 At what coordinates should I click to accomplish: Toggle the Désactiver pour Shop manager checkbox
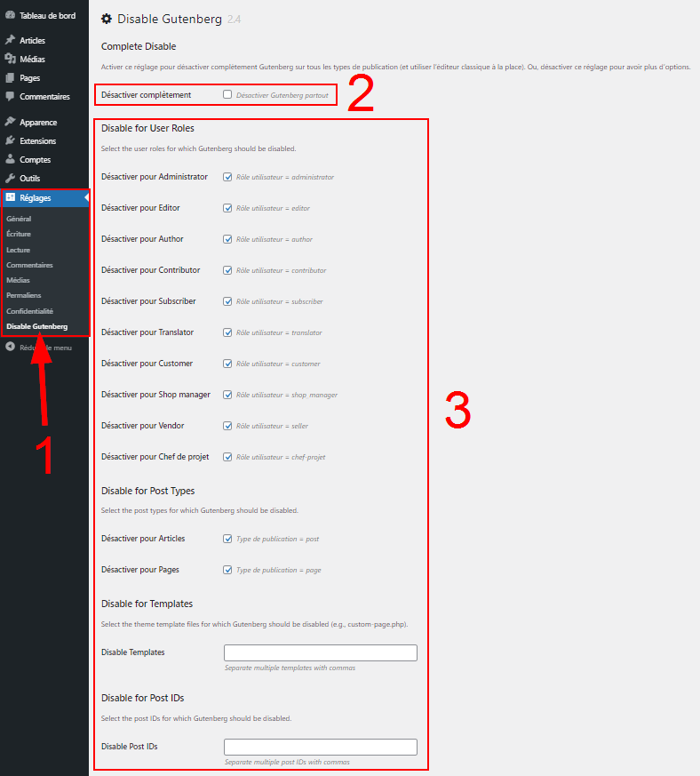(227, 395)
